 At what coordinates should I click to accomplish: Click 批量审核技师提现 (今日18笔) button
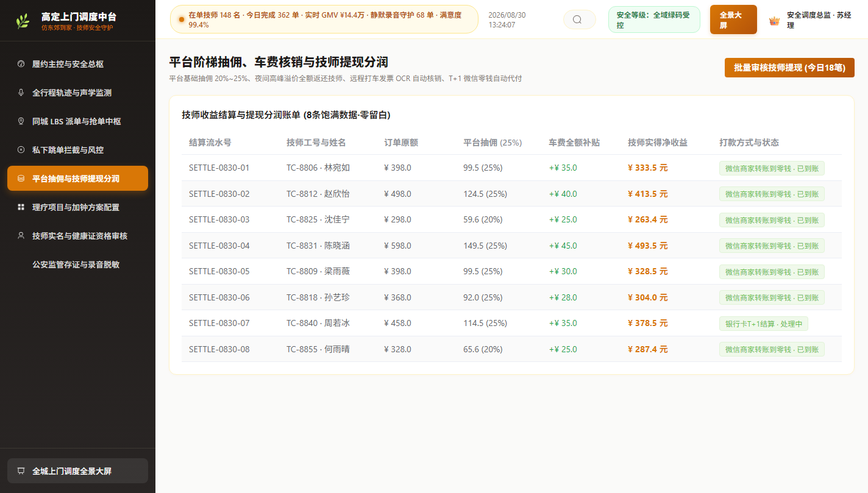tap(789, 68)
